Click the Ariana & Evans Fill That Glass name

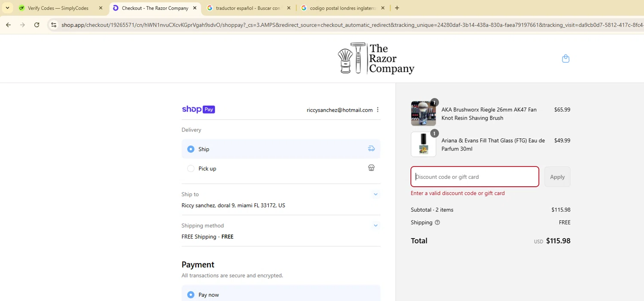point(493,144)
